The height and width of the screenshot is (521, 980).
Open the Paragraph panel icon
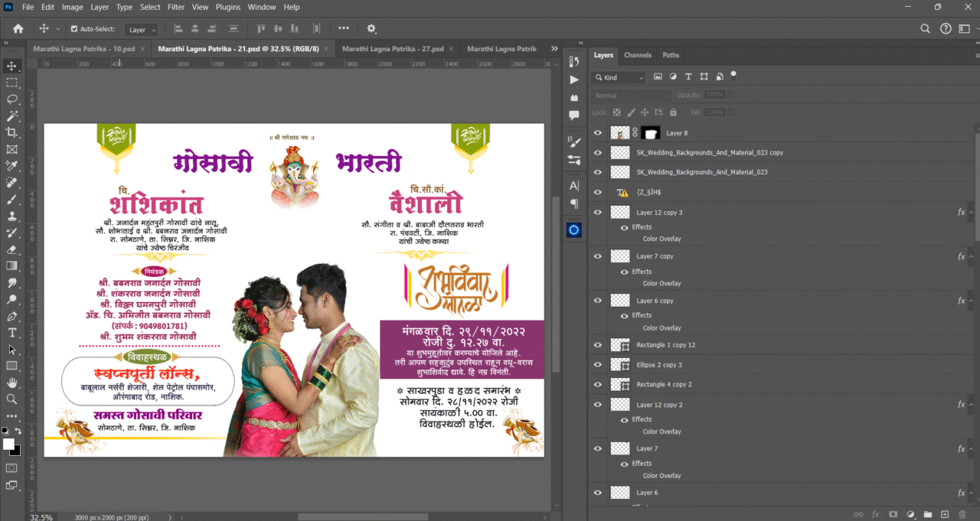click(x=573, y=202)
